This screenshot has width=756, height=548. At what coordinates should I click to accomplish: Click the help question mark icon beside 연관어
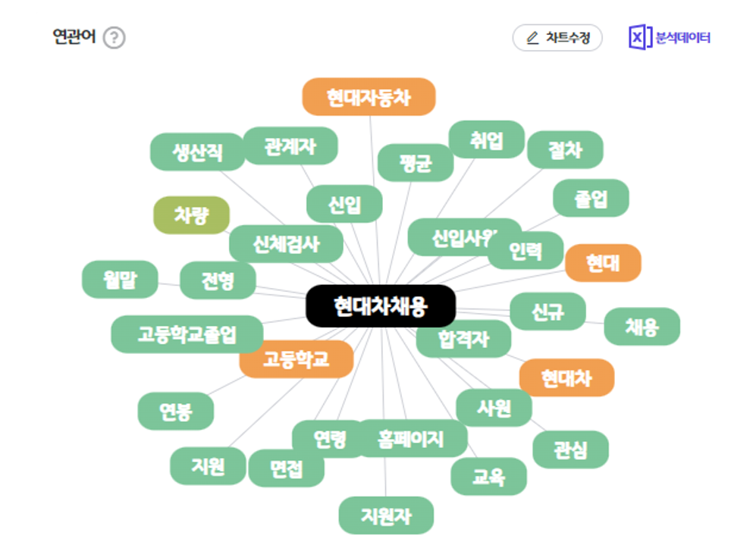114,38
